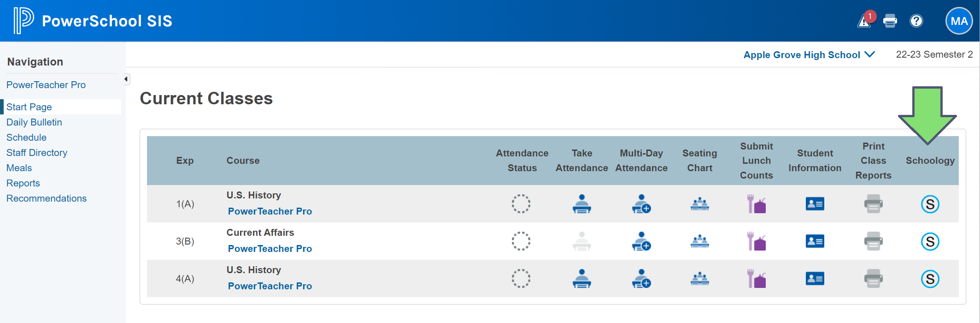
Task: Click the 22-23 Semester 2 term
Action: [934, 54]
